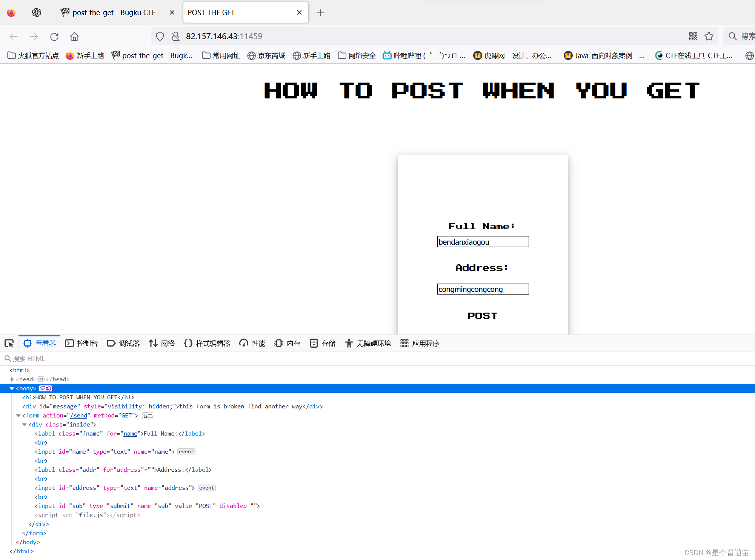Toggle the 滚动 scroll badge on body
This screenshot has width=755, height=560.
coord(46,388)
